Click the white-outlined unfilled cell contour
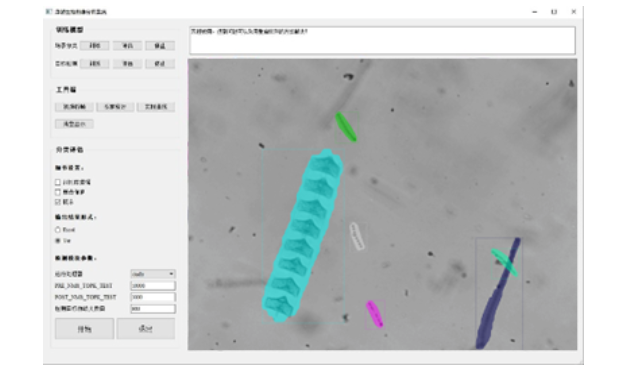 pos(357,236)
